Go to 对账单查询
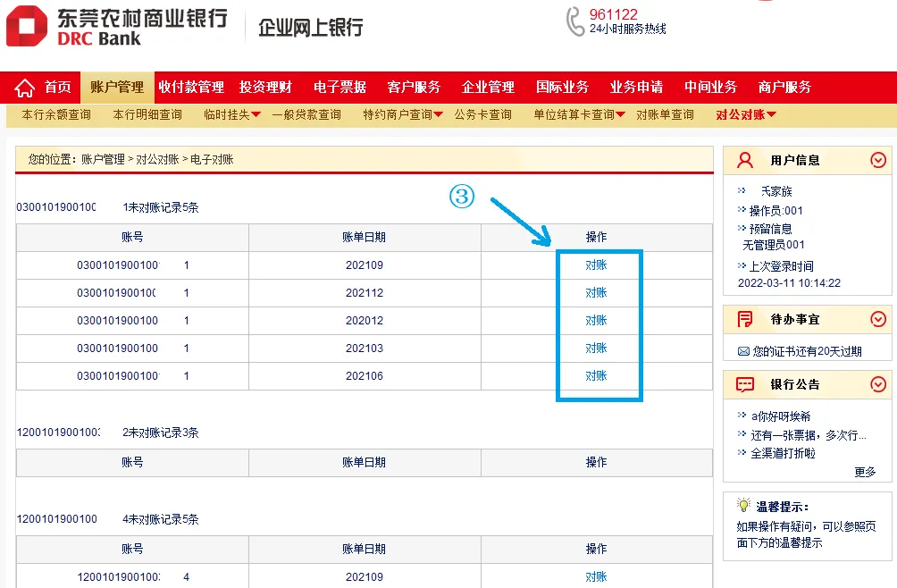The width and height of the screenshot is (897, 588). tap(665, 115)
